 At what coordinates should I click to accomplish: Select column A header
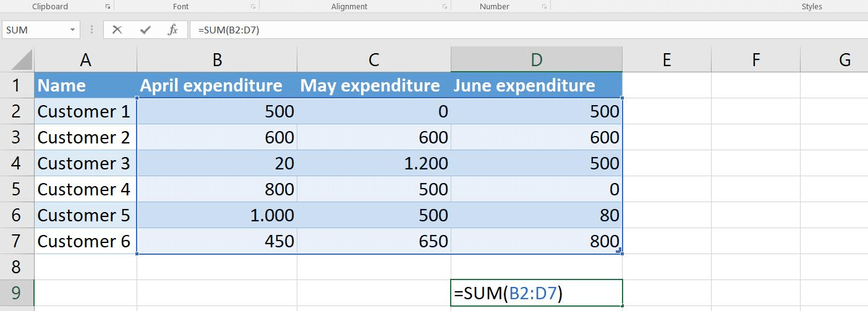click(85, 59)
